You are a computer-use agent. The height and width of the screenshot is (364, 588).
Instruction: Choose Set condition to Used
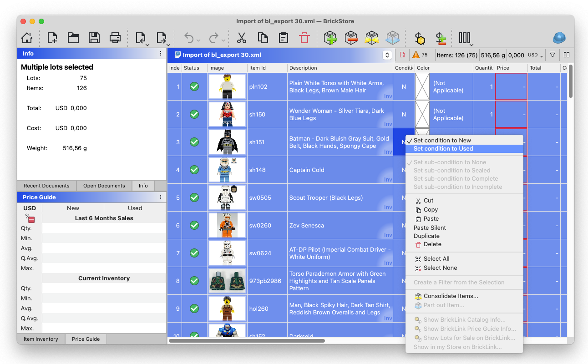[464, 149]
